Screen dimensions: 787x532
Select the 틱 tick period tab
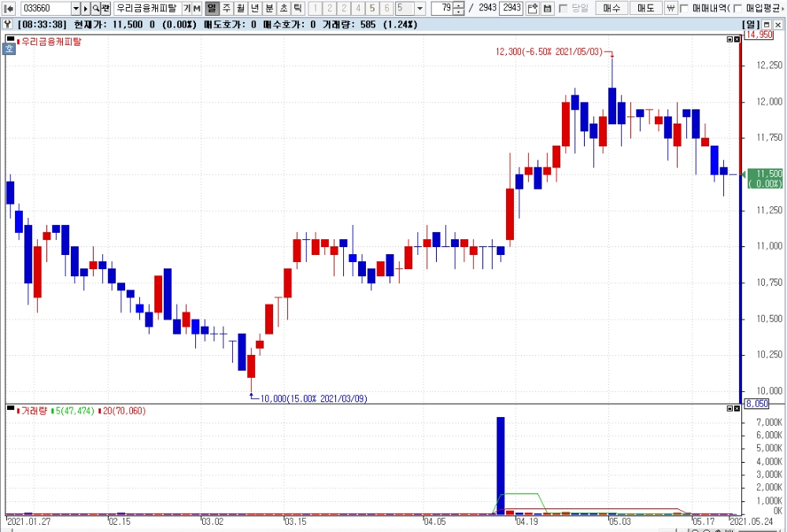(297, 8)
